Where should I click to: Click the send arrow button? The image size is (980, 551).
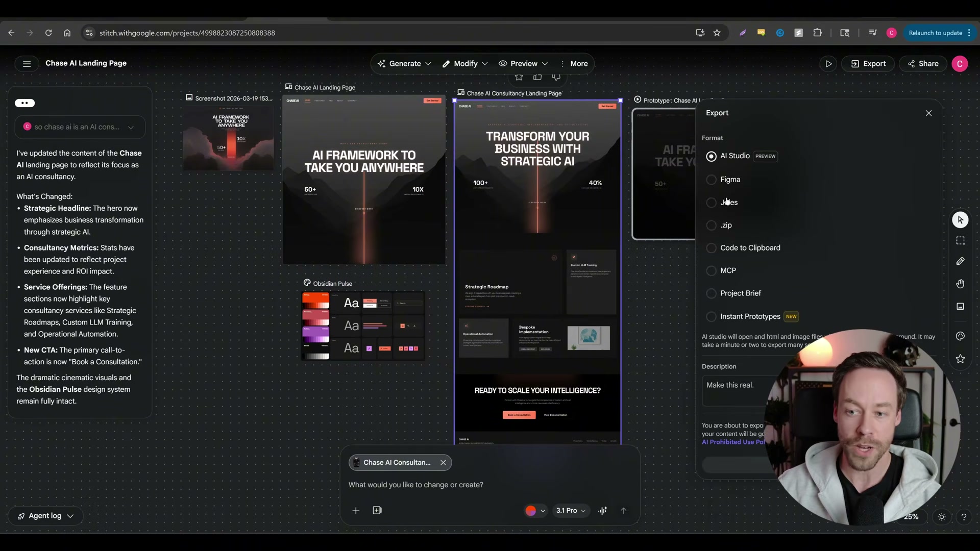(x=623, y=511)
